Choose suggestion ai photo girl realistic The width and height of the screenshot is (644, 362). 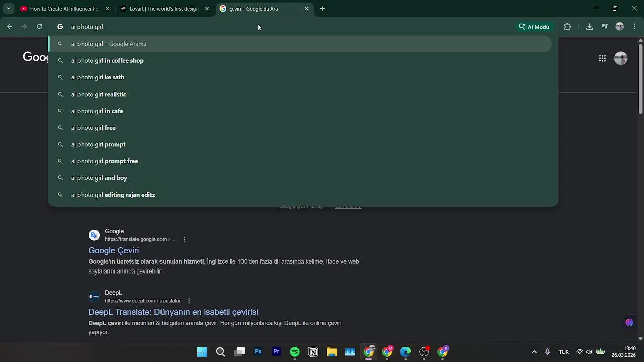(300, 94)
